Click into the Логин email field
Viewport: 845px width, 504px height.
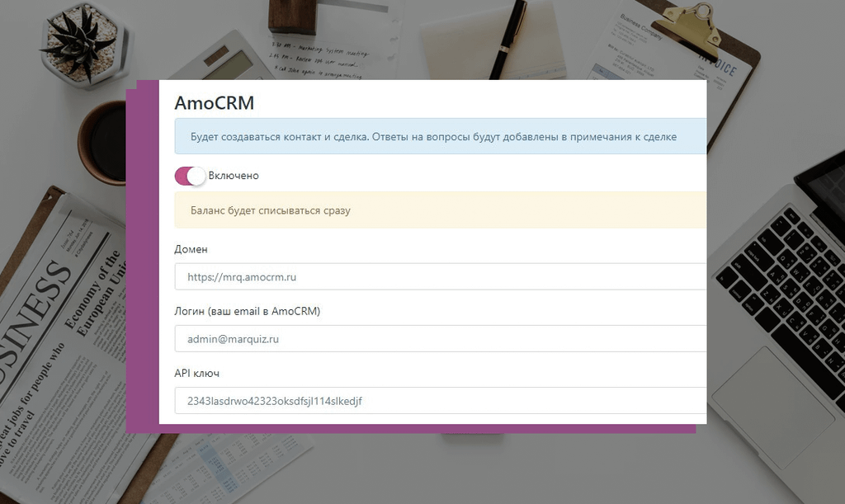(x=441, y=339)
